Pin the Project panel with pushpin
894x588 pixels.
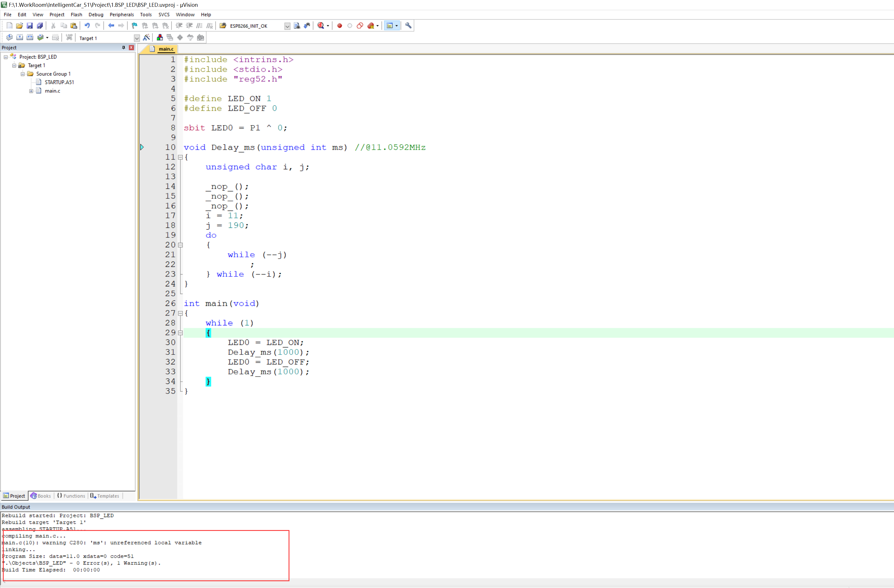[123, 47]
